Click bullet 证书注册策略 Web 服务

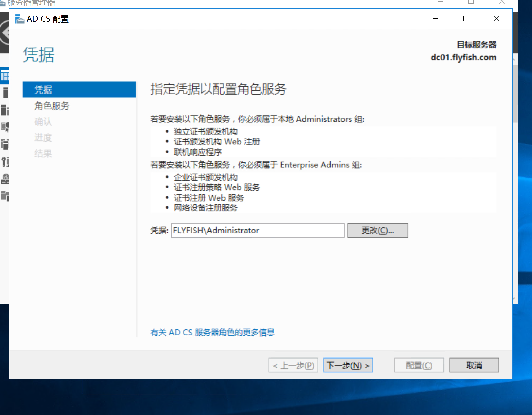click(217, 187)
